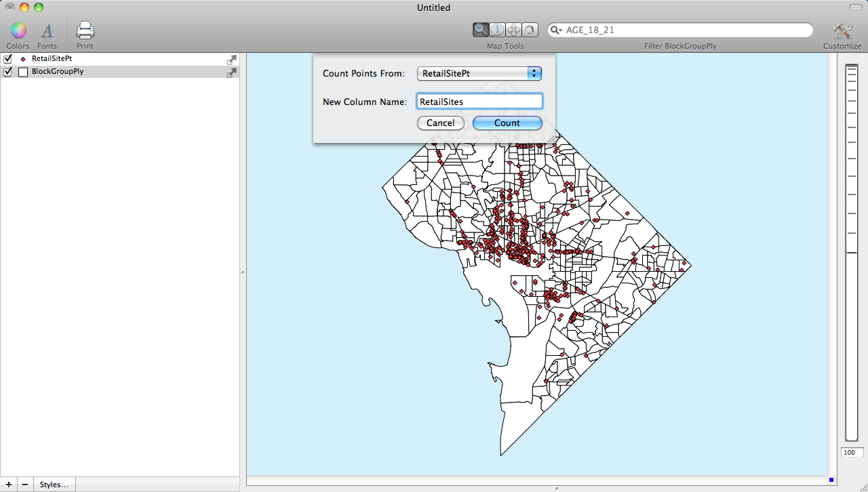The height and width of the screenshot is (492, 868).
Task: Add a layer with the plus button
Action: pos(8,485)
